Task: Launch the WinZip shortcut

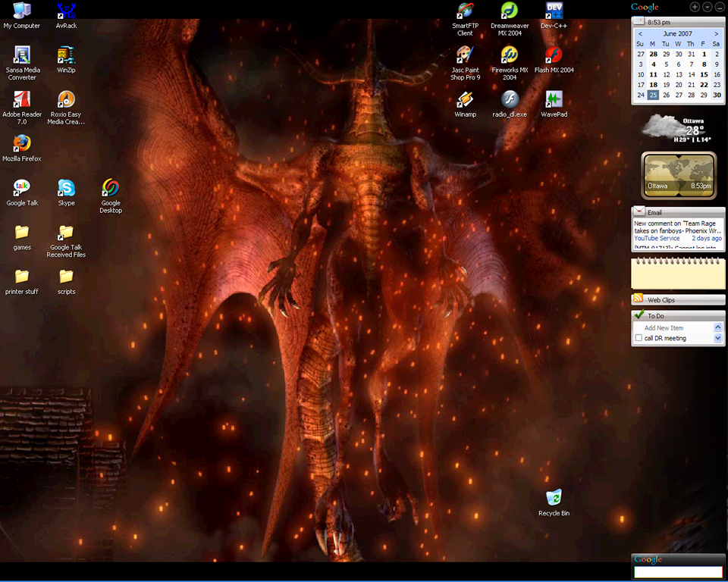Action: [66, 61]
